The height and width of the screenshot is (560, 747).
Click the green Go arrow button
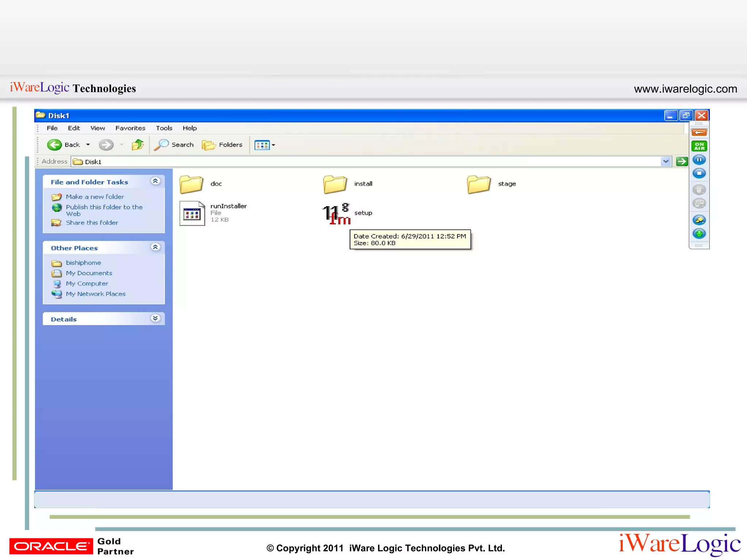(681, 161)
